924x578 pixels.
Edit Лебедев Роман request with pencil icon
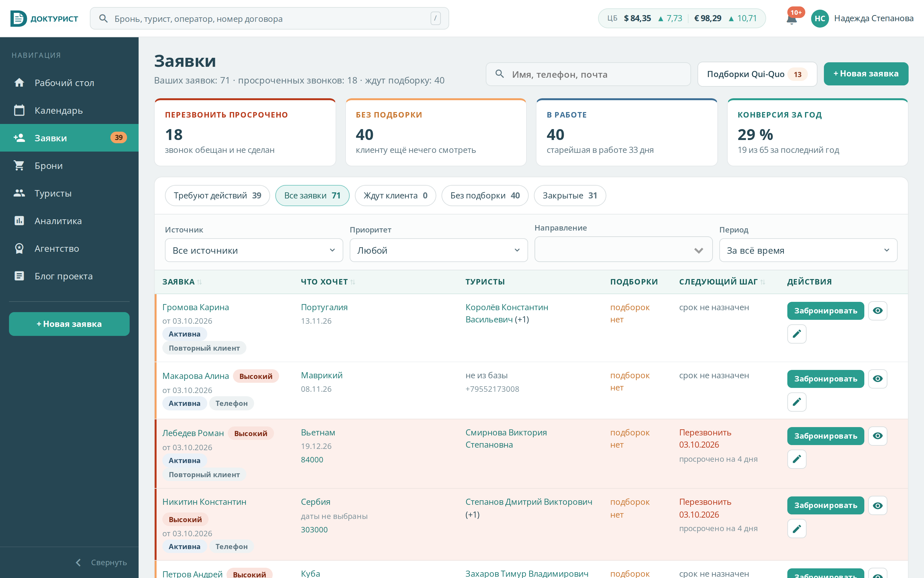coord(797,459)
